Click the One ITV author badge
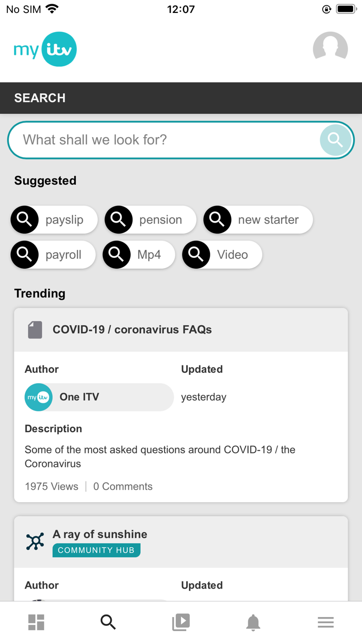The image size is (362, 644). [99, 397]
